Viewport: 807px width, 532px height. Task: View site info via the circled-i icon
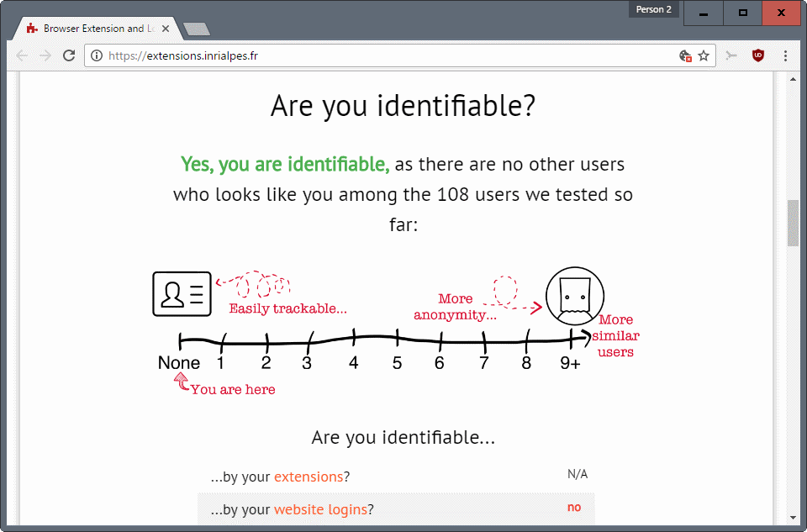[x=97, y=55]
